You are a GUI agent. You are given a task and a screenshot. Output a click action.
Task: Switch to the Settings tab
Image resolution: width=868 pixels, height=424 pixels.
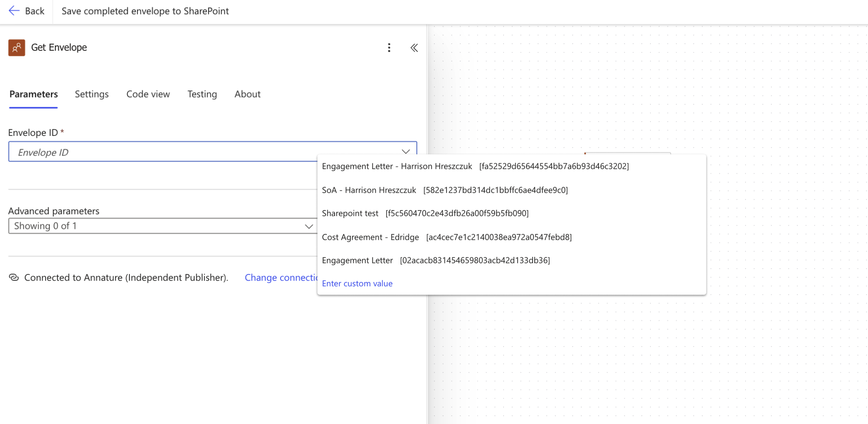point(92,94)
